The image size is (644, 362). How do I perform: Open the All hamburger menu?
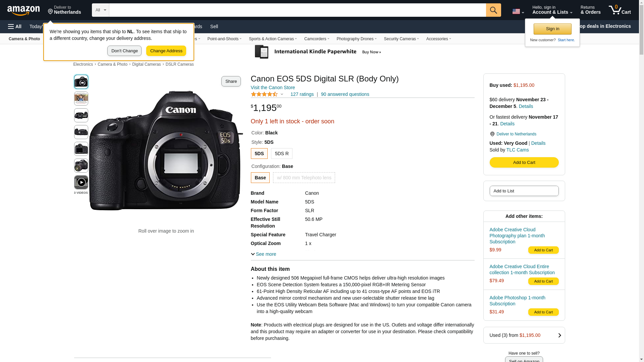[x=15, y=26]
